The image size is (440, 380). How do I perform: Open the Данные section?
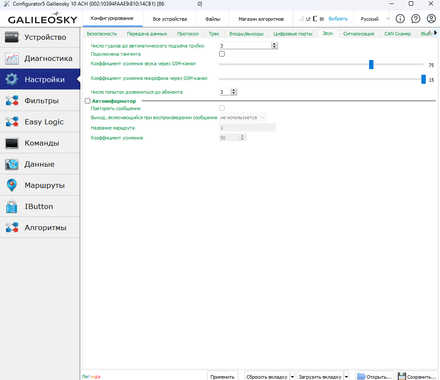(40, 164)
